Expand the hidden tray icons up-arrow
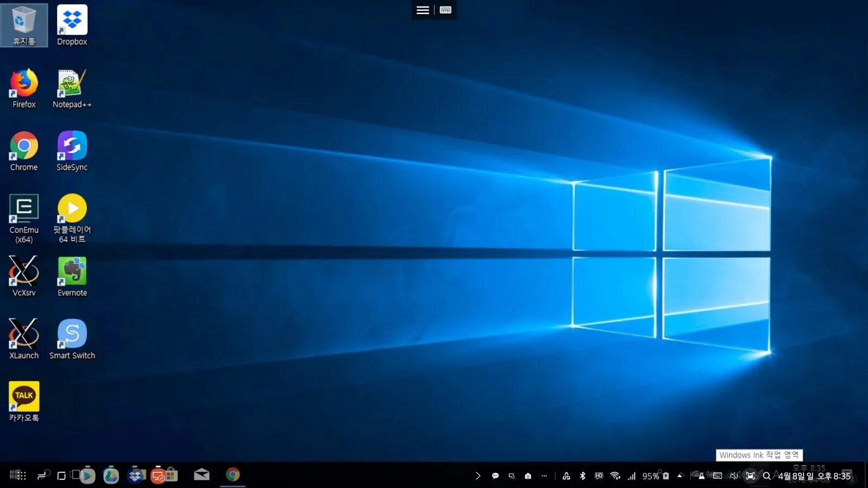Screen dimensions: 868x488 (x=680, y=476)
